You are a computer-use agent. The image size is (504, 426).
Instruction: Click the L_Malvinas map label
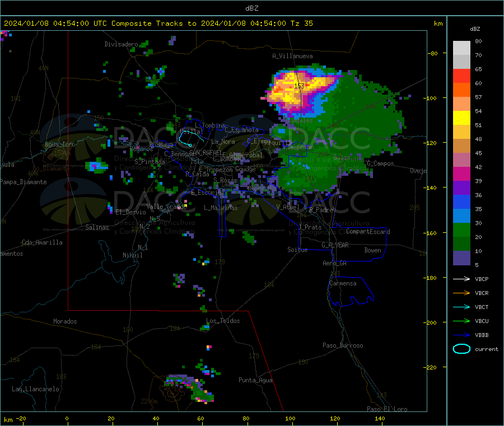click(x=221, y=208)
